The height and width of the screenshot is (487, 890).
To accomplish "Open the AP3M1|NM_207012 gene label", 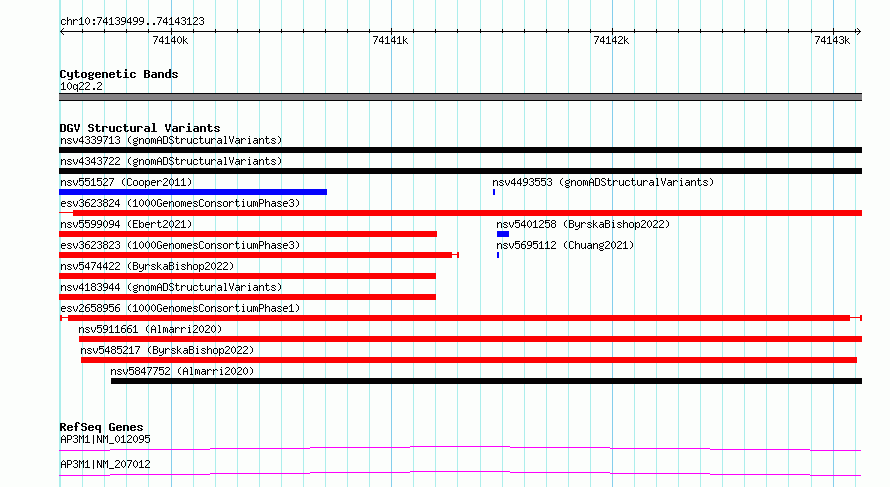I will [x=105, y=464].
